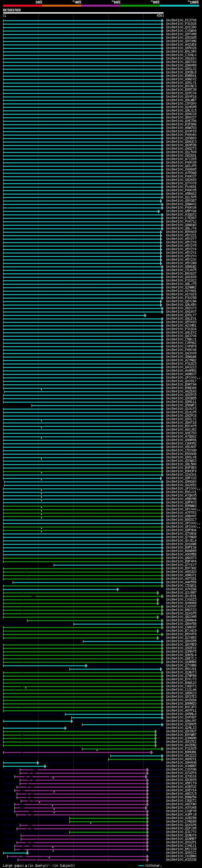Select label UniRef100_B3F8H6

tap(181, 124)
